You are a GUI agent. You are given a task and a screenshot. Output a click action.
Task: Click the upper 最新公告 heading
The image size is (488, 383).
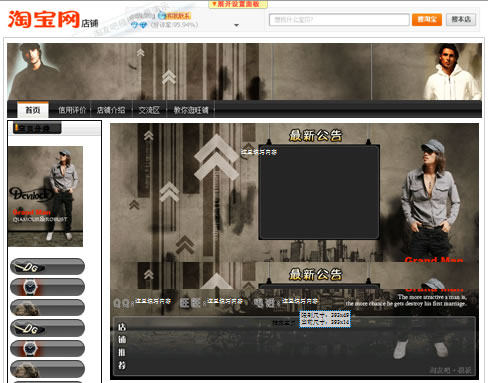point(316,135)
